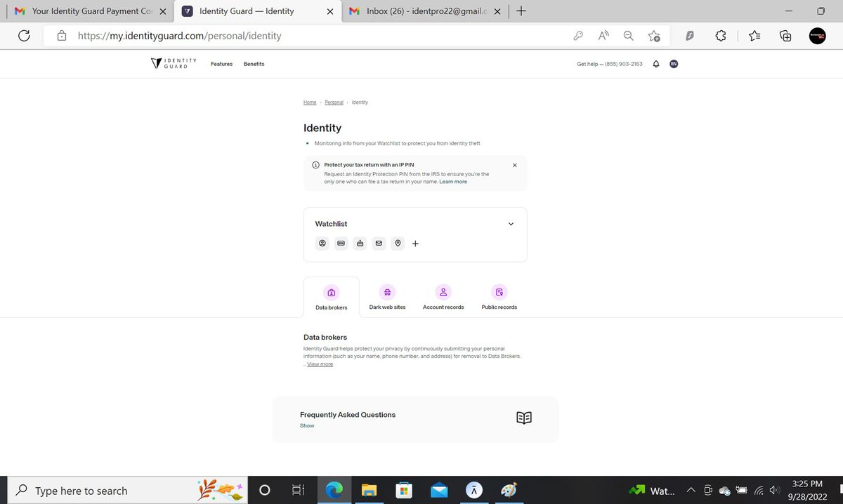The width and height of the screenshot is (843, 504).
Task: Open the account avatar in the header
Action: 673,64
